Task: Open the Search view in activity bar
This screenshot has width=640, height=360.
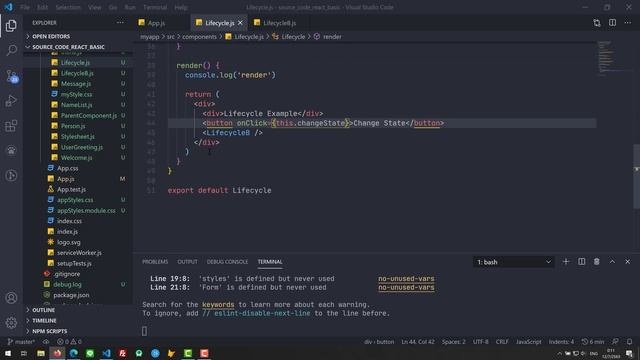Action: (x=11, y=51)
